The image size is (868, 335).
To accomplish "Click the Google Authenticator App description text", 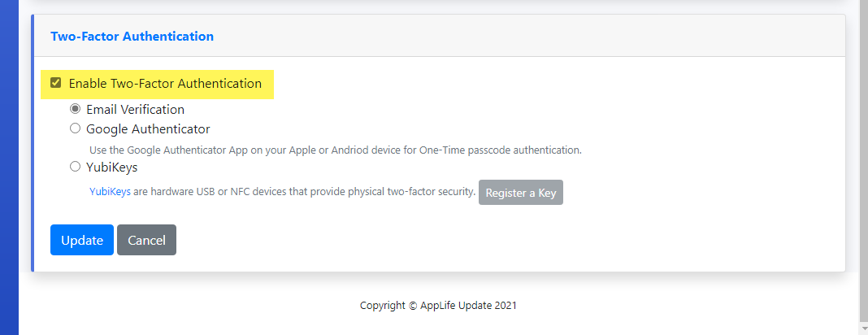I will pos(336,150).
